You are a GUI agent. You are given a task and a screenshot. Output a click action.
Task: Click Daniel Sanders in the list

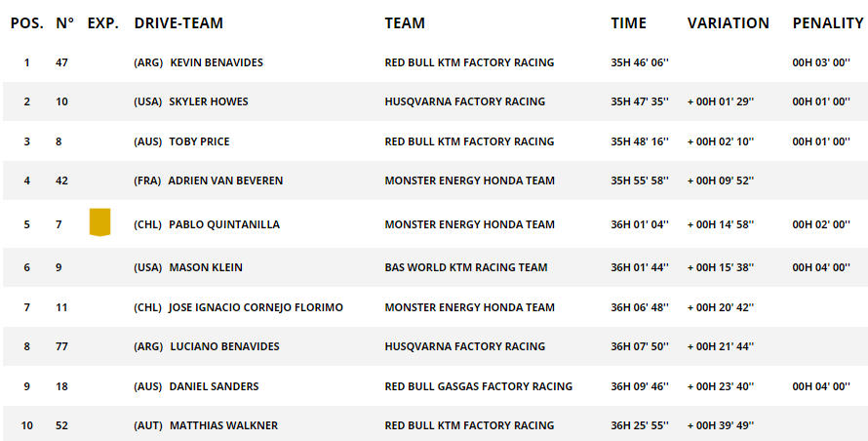[214, 386]
